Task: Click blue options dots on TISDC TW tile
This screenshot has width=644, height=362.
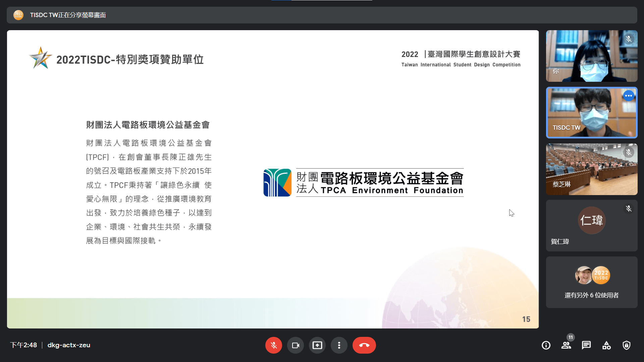Action: pyautogui.click(x=629, y=96)
